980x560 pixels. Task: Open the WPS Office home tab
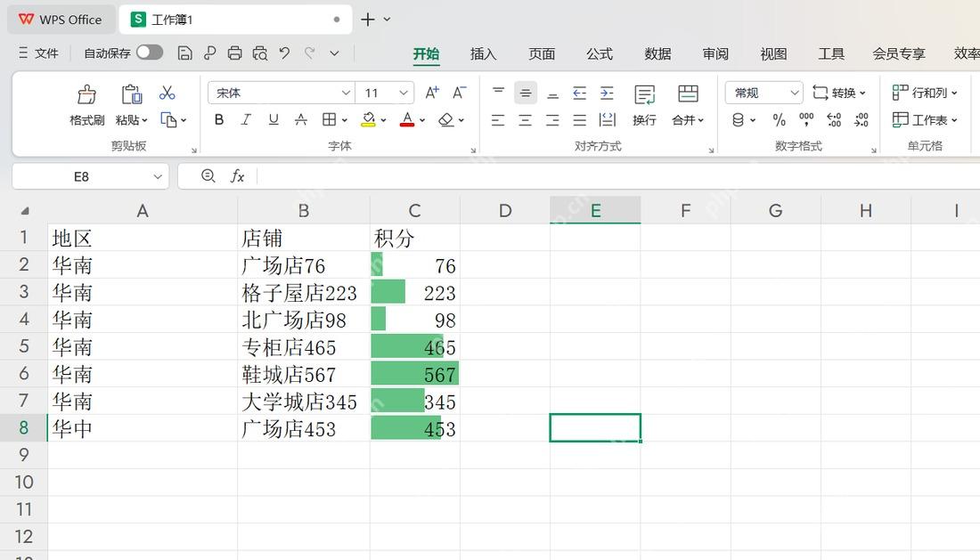click(61, 20)
